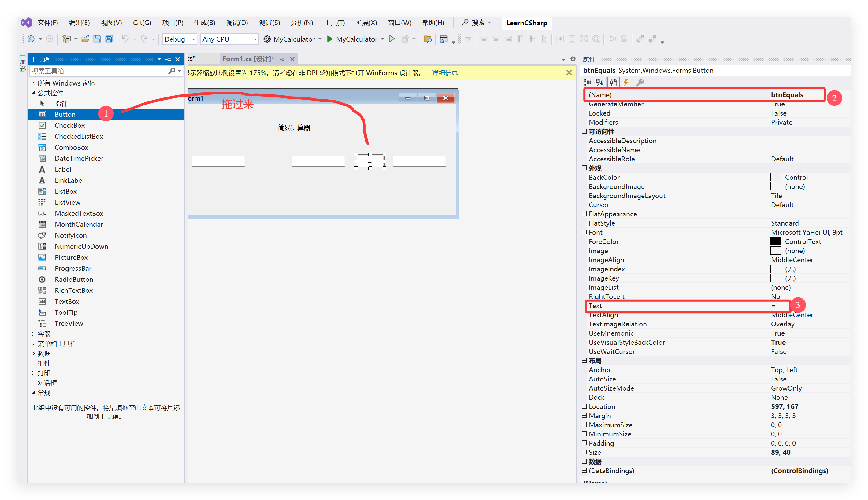The height and width of the screenshot is (500, 868).
Task: Sort properties alphabetically with the A-Z icon
Action: (600, 83)
